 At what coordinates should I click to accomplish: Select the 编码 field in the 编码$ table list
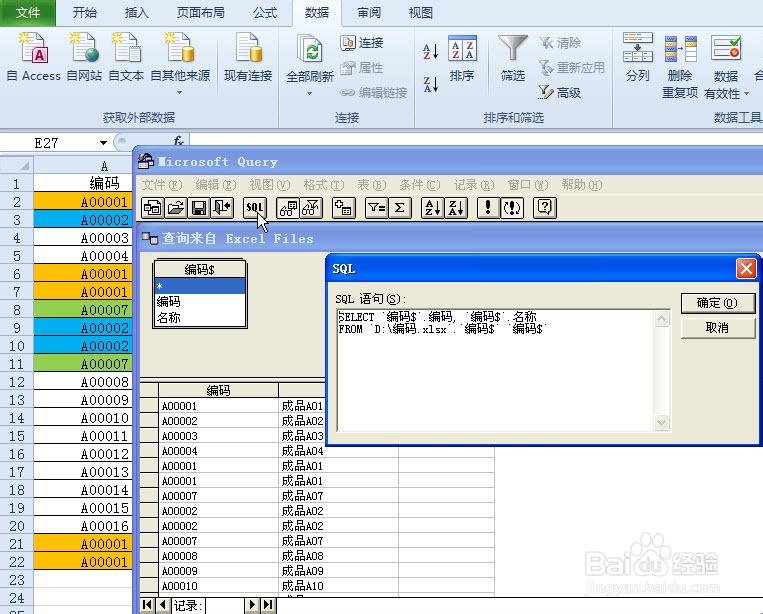click(200, 302)
